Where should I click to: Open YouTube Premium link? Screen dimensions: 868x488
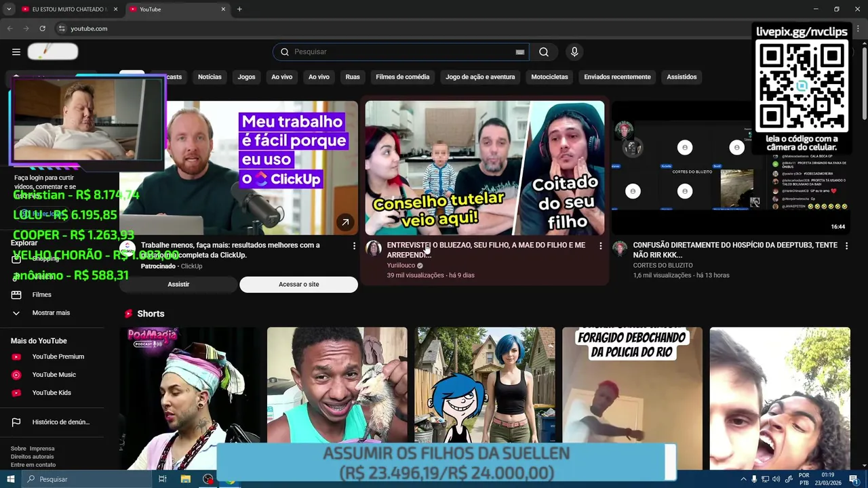[x=58, y=357]
